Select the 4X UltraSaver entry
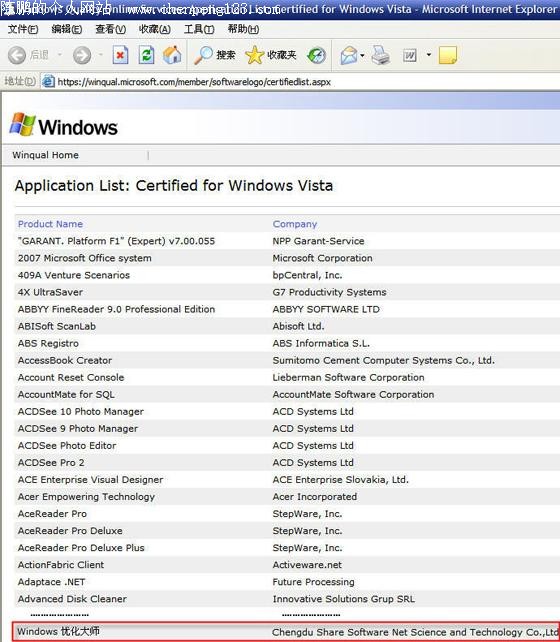The height and width of the screenshot is (642, 560). [x=50, y=292]
